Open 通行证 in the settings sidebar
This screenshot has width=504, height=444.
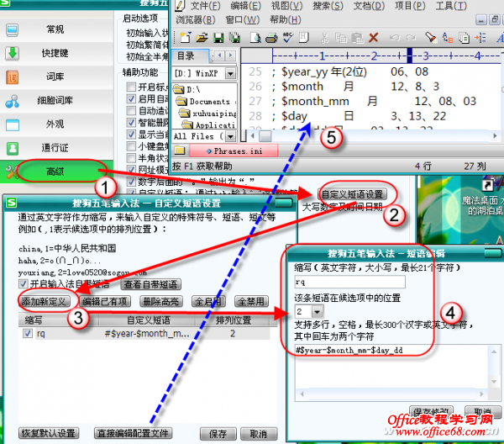pyautogui.click(x=56, y=148)
